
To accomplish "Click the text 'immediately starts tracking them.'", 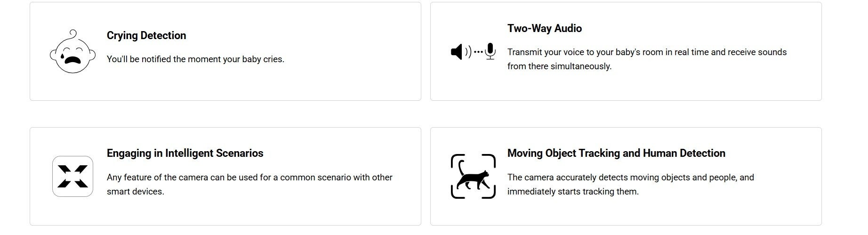I will click(572, 191).
